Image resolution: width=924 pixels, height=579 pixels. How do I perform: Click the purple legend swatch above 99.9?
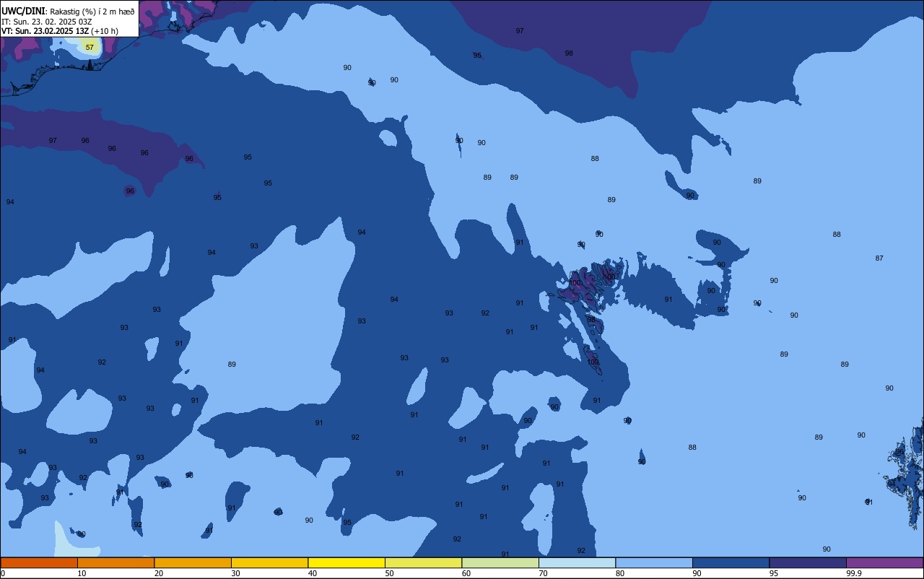(884, 562)
